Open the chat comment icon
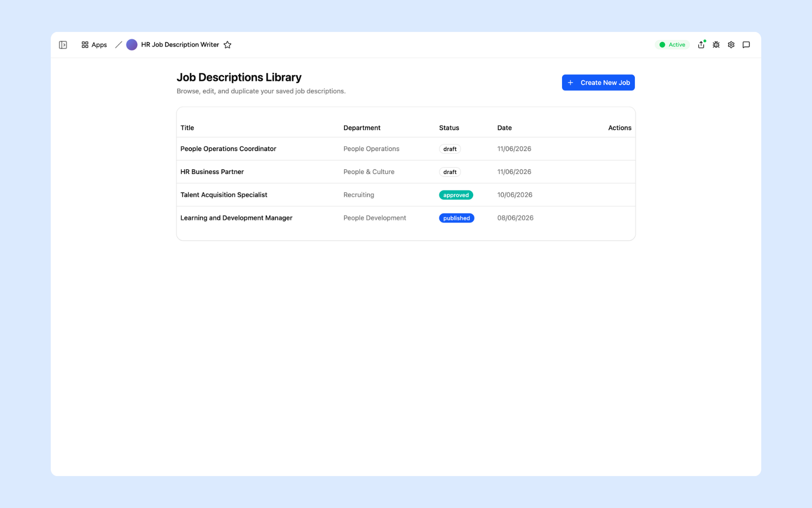This screenshot has height=508, width=812. (746, 45)
